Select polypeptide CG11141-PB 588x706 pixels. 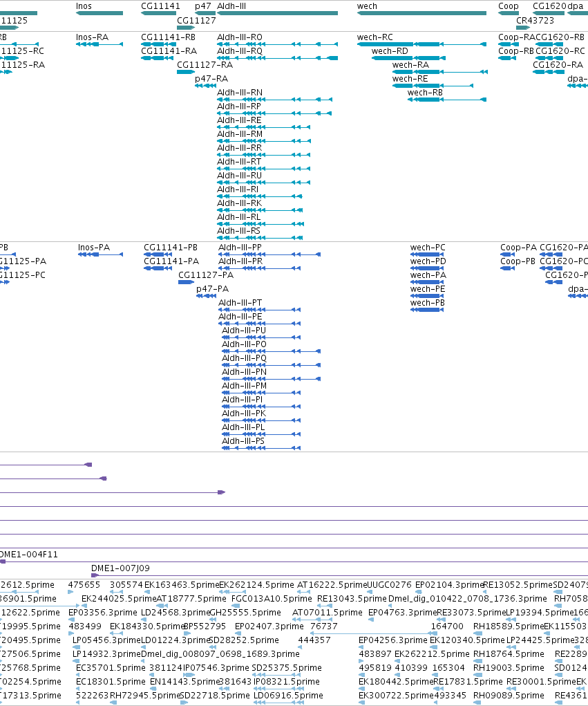(171, 248)
